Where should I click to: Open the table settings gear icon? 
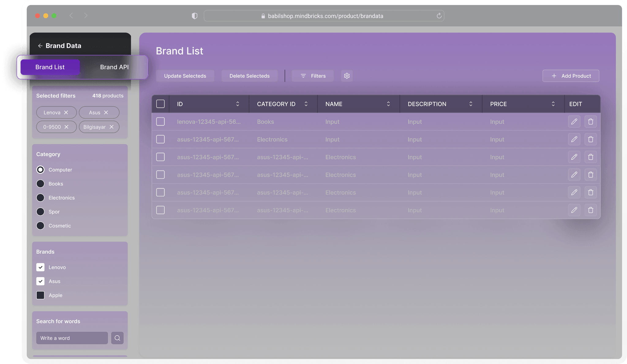coord(347,76)
